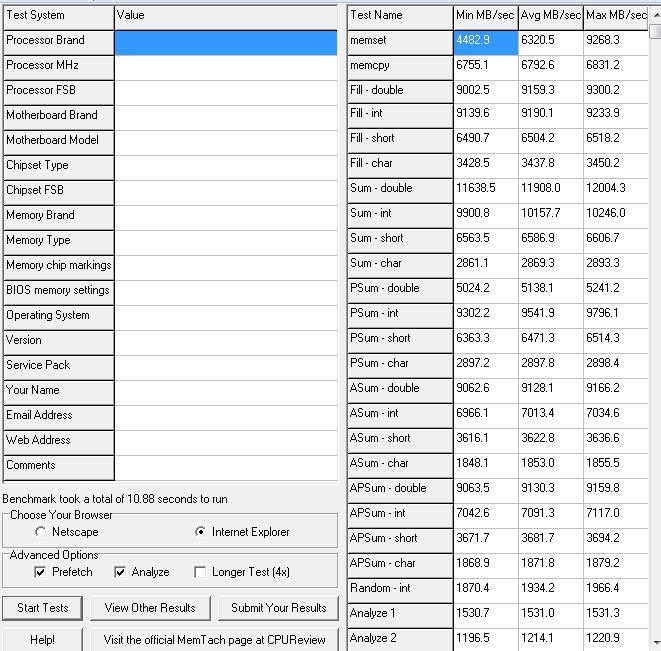Click Submit Your Results button
Image resolution: width=661 pixels, height=651 pixels.
coord(278,608)
